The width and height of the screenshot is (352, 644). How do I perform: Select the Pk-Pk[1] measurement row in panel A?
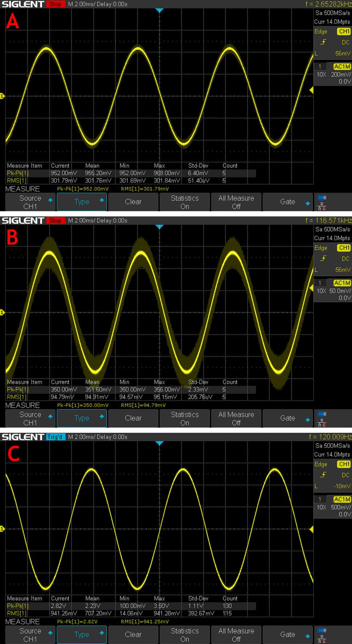click(x=17, y=173)
